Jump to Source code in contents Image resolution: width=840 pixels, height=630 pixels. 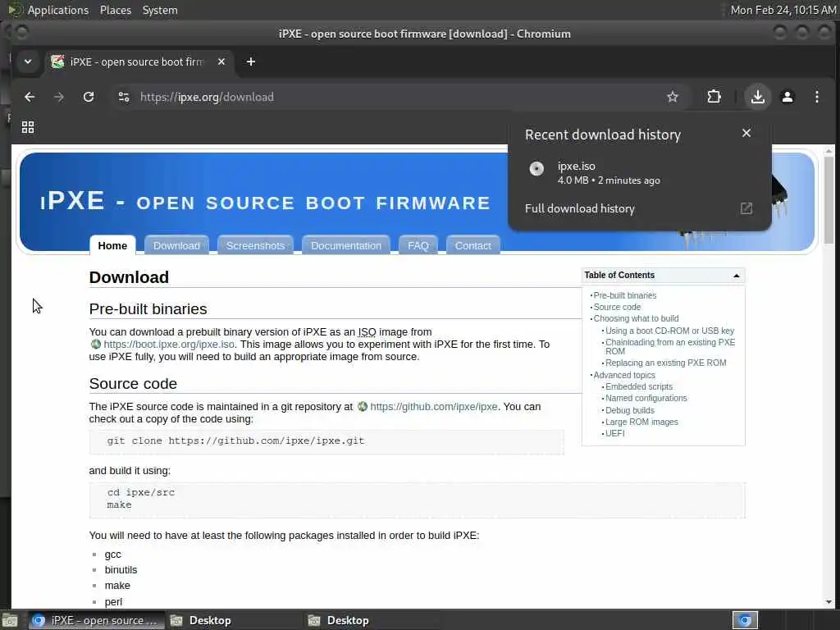point(617,307)
